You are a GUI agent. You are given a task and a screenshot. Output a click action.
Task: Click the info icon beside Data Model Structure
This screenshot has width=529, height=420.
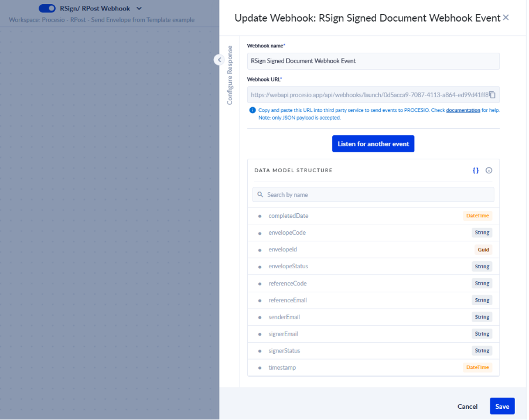coord(489,170)
